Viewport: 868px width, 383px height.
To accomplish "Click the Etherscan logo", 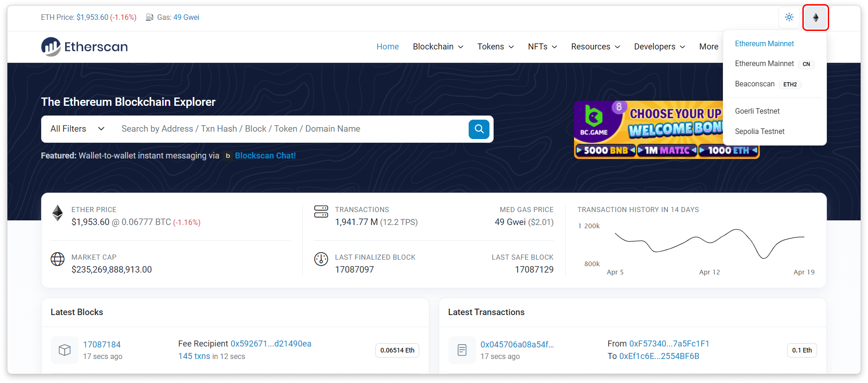I will click(x=84, y=47).
